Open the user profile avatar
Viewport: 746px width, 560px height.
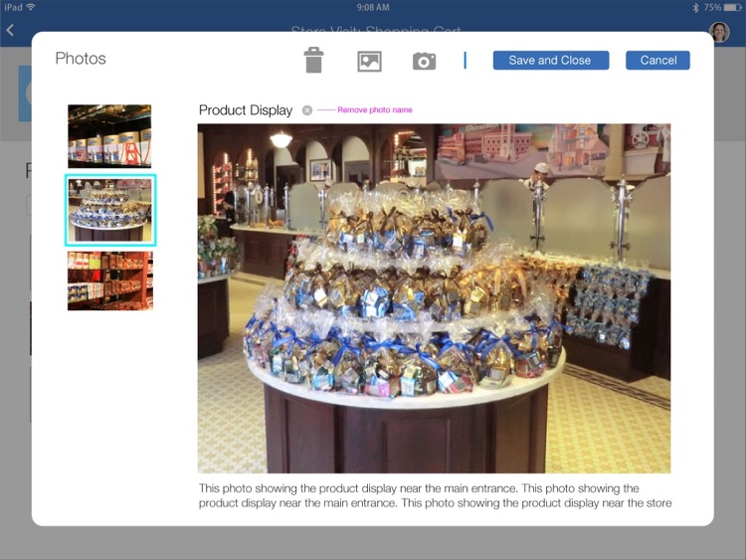(719, 32)
